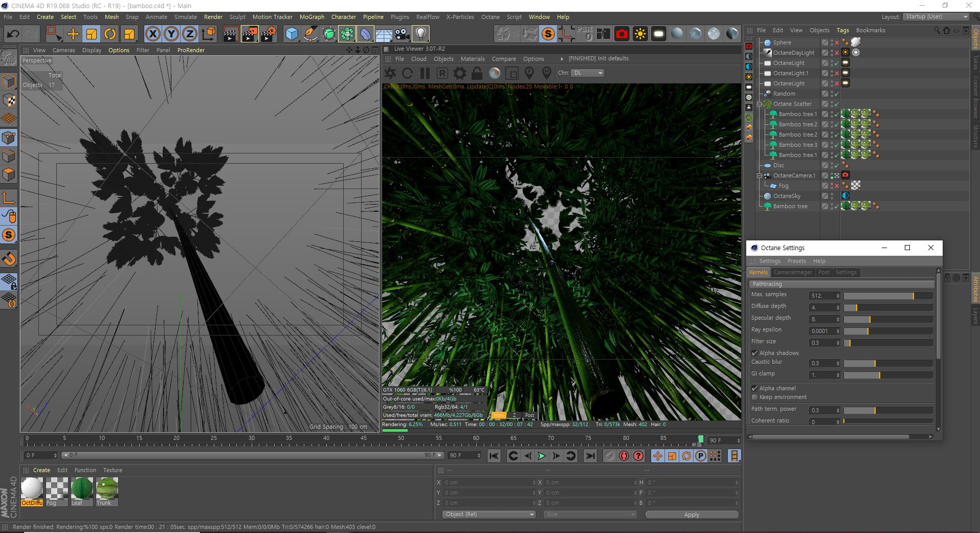This screenshot has width=980, height=533.
Task: Click the Specular depth slider
Action: tap(888, 319)
